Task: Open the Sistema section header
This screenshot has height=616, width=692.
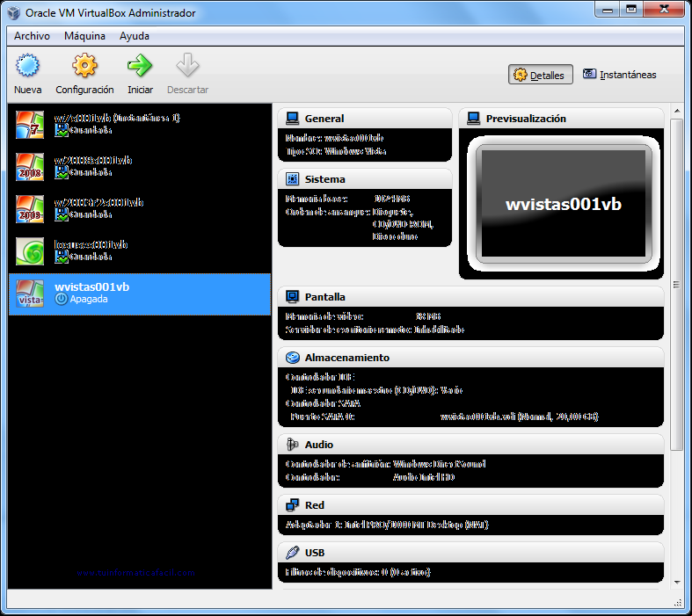Action: pos(365,179)
